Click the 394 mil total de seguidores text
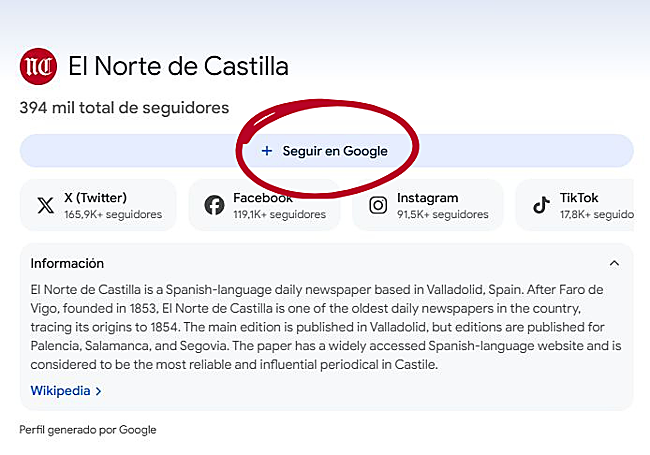 [x=124, y=108]
